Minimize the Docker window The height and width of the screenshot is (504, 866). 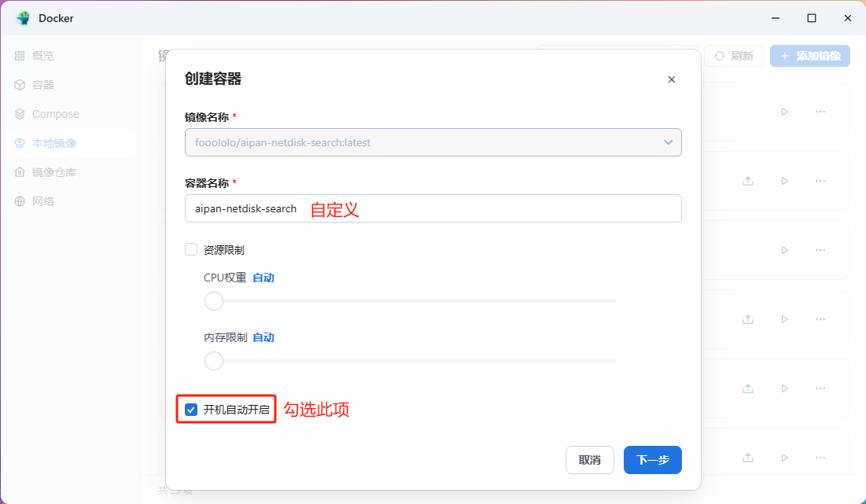point(776,18)
